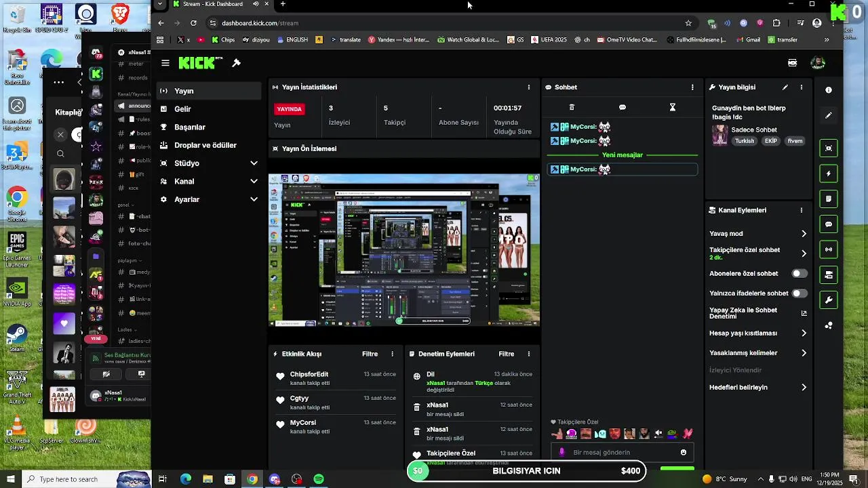Screen dimensions: 868x488
Task: Click the document note icon in right sidebar
Action: 829,199
